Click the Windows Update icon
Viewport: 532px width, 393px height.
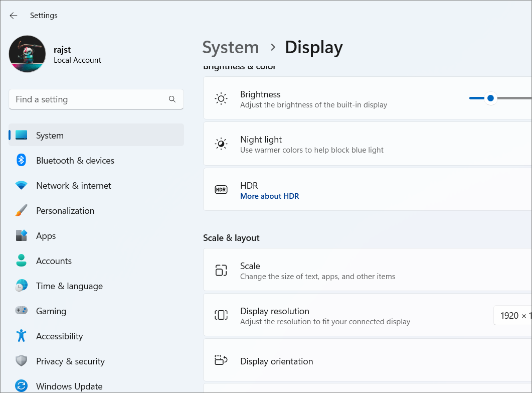coord(21,386)
